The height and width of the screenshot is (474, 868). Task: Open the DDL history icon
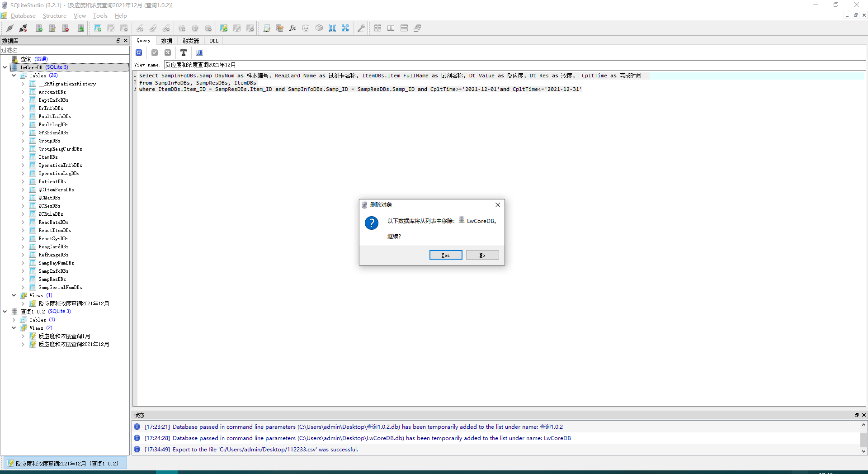[280, 28]
